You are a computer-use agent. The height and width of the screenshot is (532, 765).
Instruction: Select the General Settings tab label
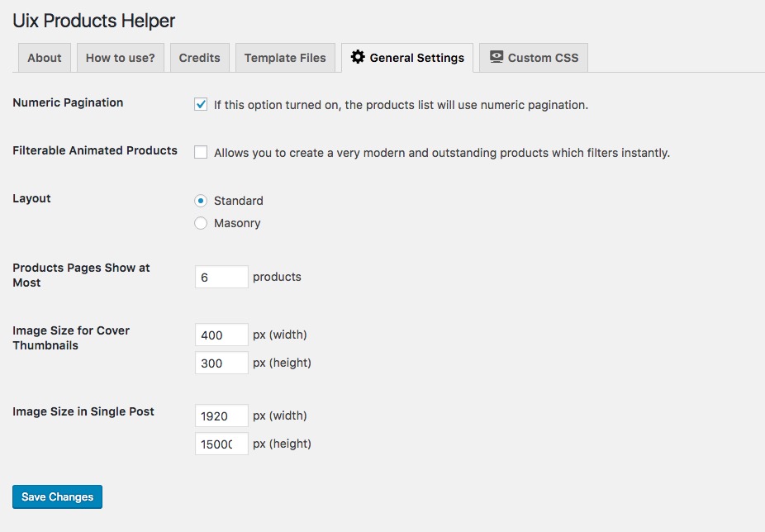coord(416,58)
